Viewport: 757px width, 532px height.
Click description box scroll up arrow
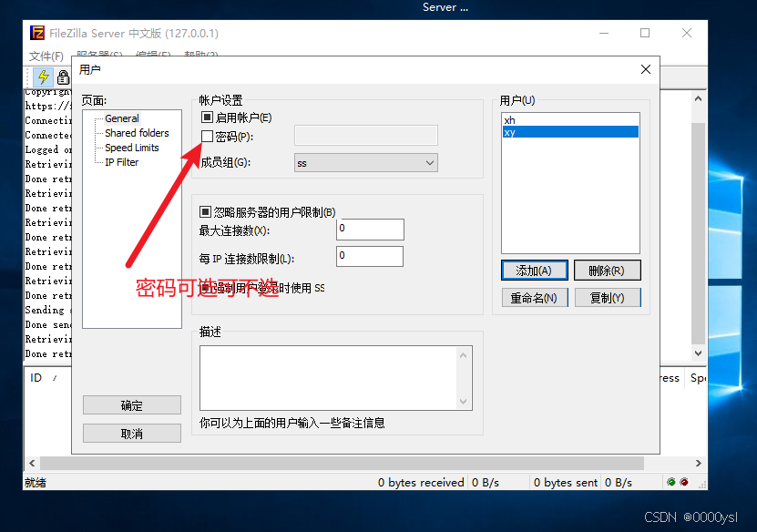(463, 355)
